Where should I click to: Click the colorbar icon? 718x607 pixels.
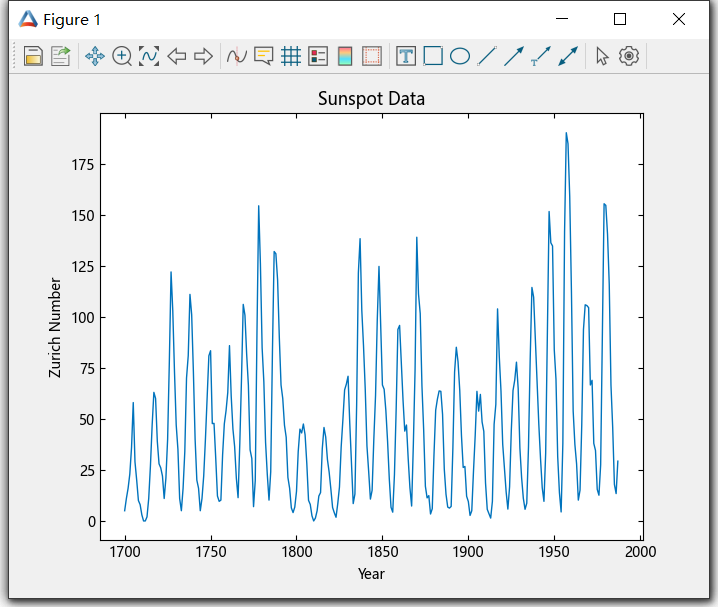tap(345, 56)
